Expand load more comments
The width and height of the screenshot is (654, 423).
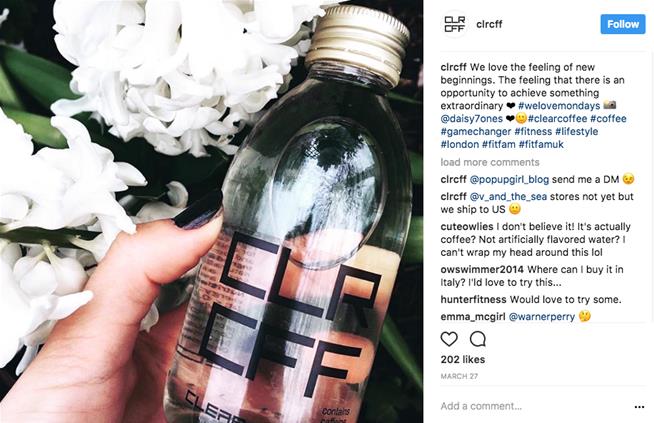click(x=490, y=162)
